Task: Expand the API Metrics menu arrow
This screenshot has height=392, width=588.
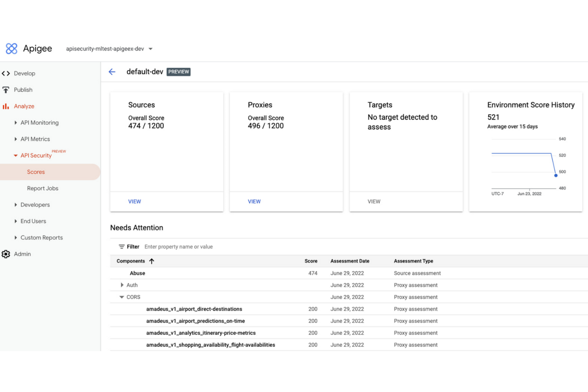Action: pos(15,139)
